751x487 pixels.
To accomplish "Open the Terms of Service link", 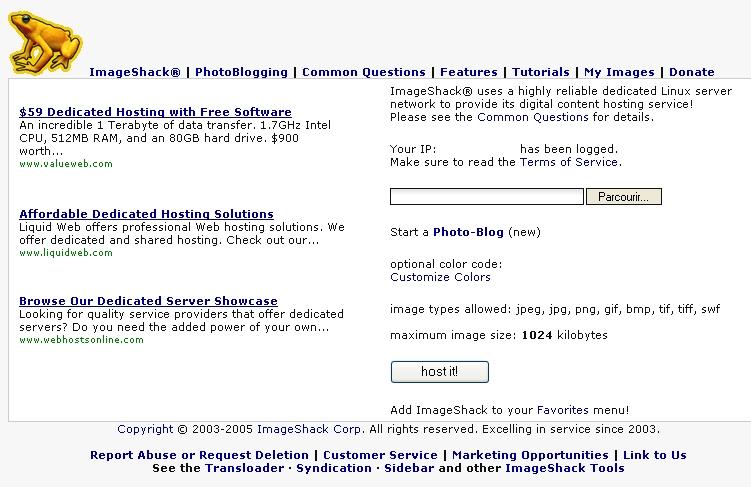I will (569, 162).
